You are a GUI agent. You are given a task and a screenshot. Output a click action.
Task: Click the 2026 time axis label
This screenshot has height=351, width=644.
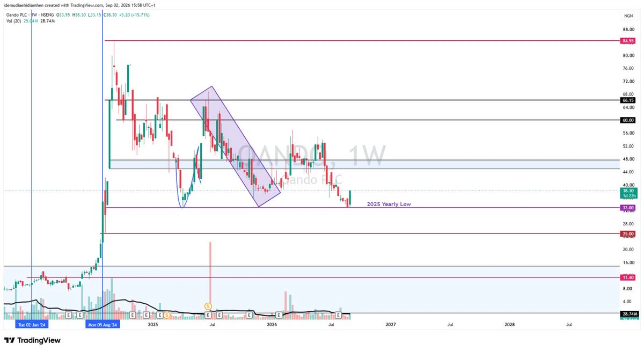click(x=272, y=325)
